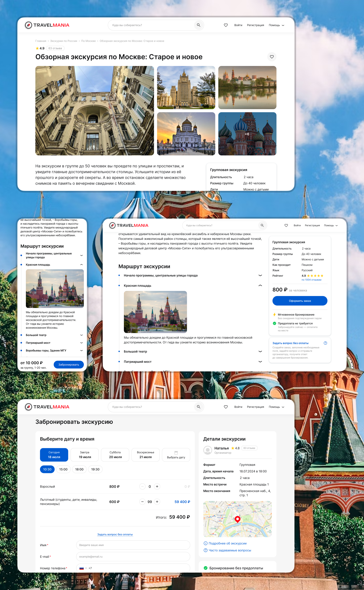Collapse the Красная площадь section in the mobile view
This screenshot has height=590, width=364.
pyautogui.click(x=81, y=264)
